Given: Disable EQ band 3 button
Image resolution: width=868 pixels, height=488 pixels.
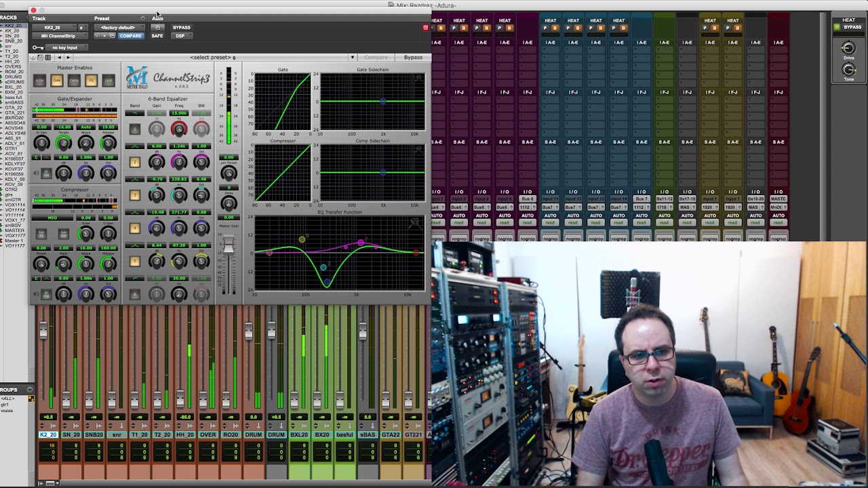Looking at the screenshot, I should (135, 195).
